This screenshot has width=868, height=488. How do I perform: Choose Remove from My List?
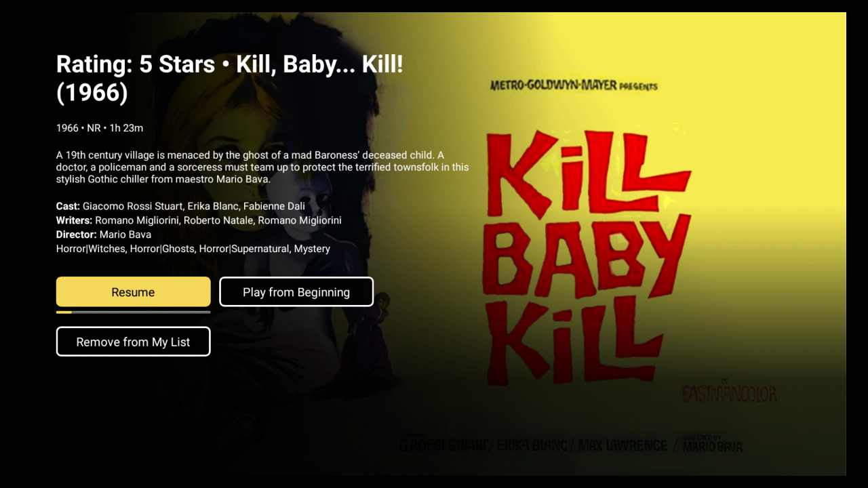tap(133, 342)
